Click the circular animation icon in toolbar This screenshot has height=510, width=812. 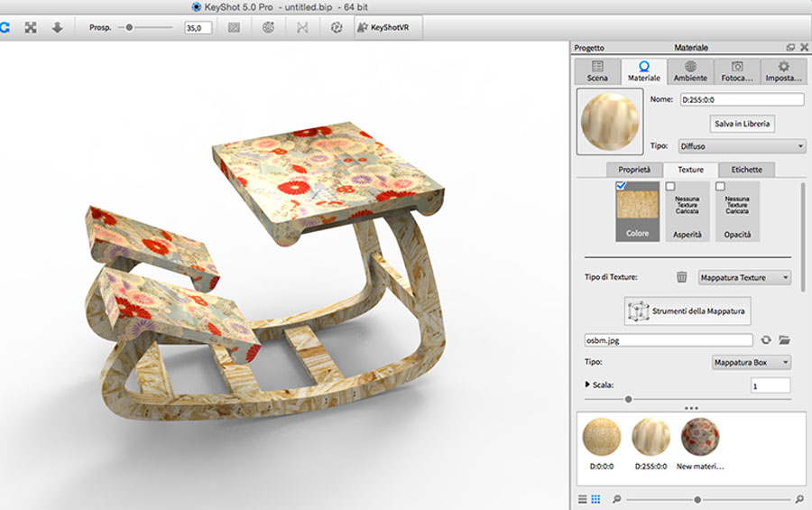click(337, 27)
